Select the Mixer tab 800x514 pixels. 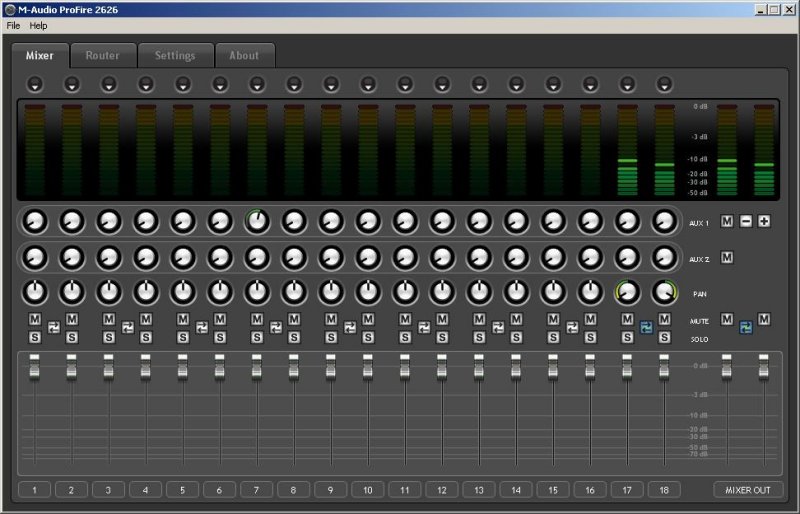[x=40, y=55]
